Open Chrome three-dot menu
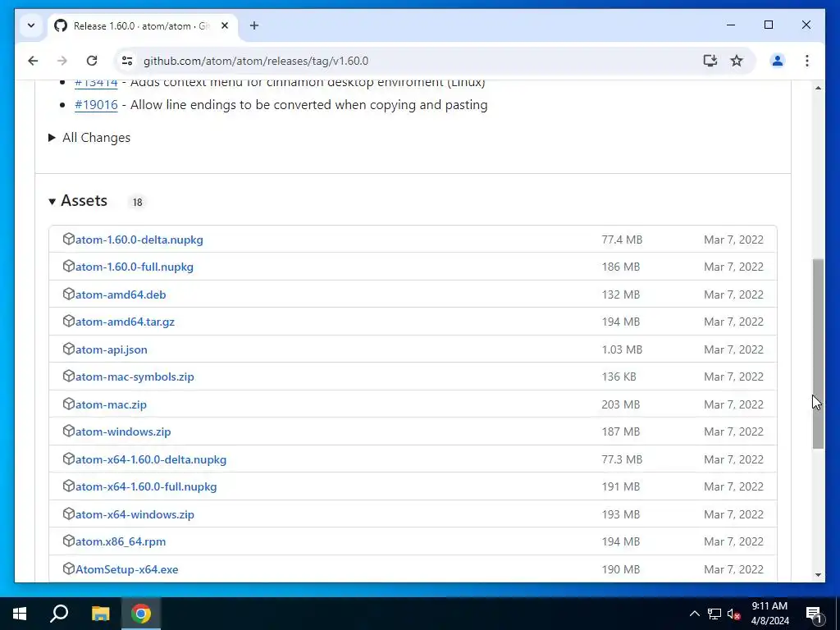 pyautogui.click(x=807, y=61)
